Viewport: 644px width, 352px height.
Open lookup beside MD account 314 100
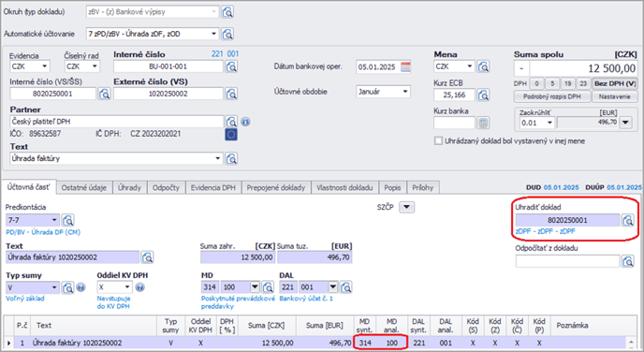tap(268, 287)
